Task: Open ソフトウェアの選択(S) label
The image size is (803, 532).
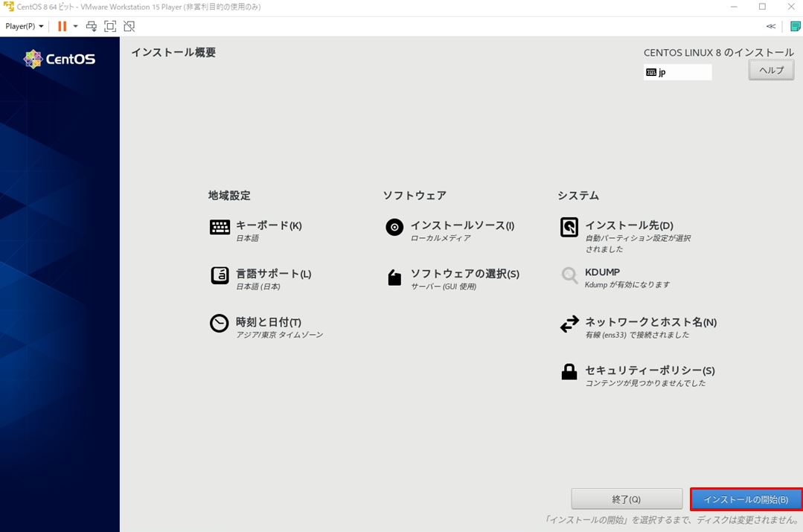Action: 465,274
